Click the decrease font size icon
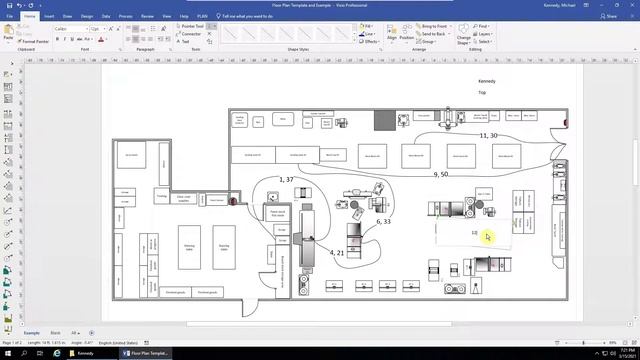Image resolution: width=640 pixels, height=360 pixels. pyautogui.click(x=118, y=29)
